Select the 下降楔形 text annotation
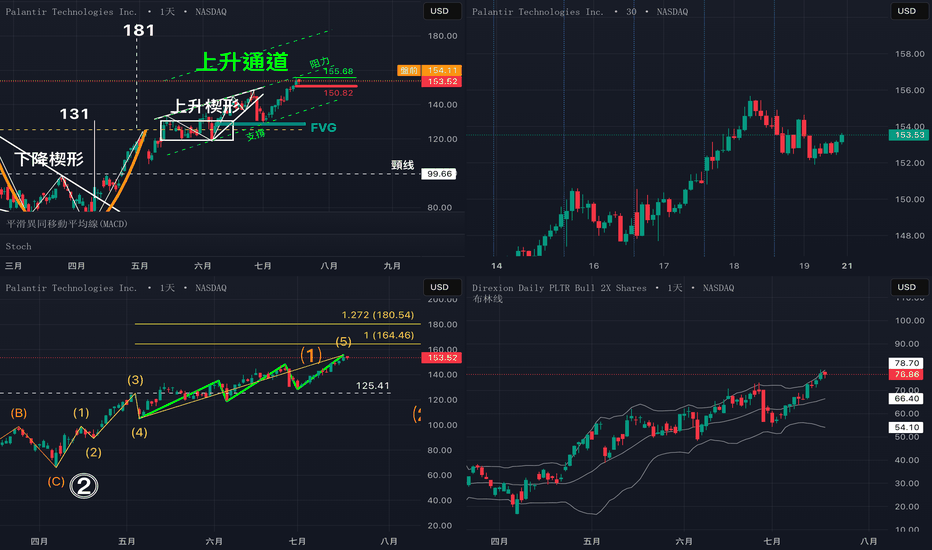Viewport: 932px width, 550px height. point(49,159)
